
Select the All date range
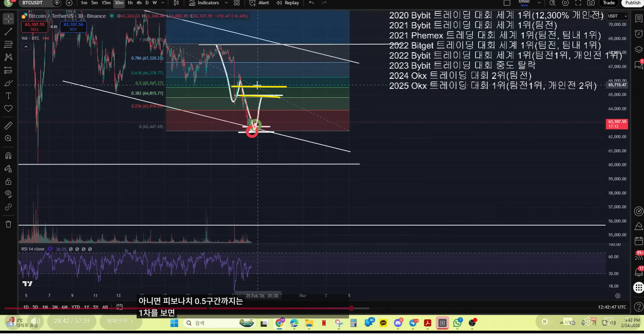(105, 307)
